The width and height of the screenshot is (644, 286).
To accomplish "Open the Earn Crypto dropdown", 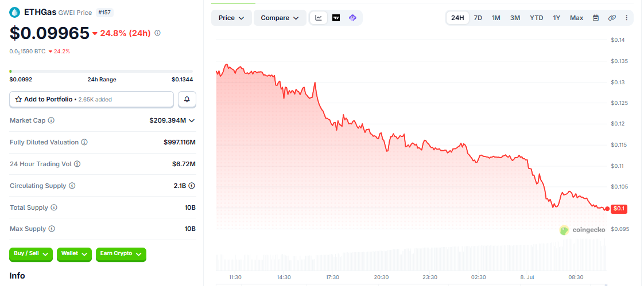I will [121, 254].
